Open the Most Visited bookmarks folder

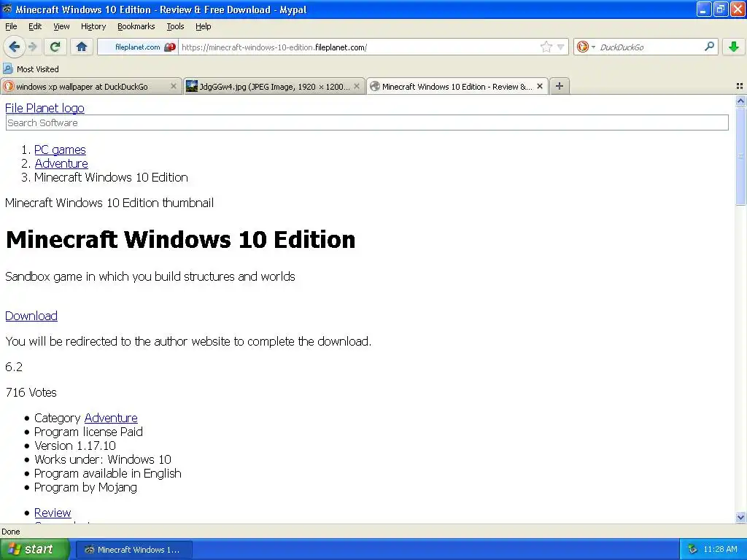pyautogui.click(x=31, y=69)
